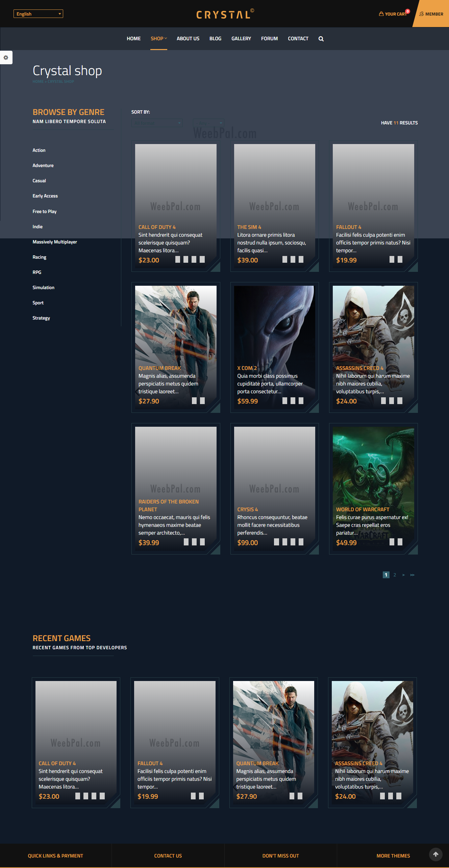
Task: Click the scroll-to-top arrow button
Action: coord(436,854)
